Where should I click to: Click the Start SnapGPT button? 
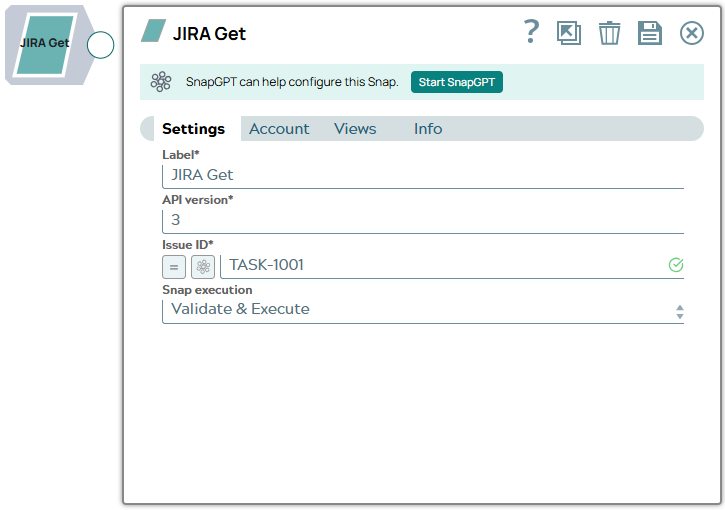(456, 82)
